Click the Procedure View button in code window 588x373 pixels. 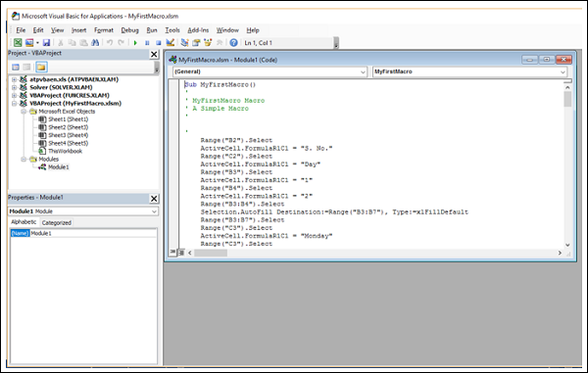point(172,253)
